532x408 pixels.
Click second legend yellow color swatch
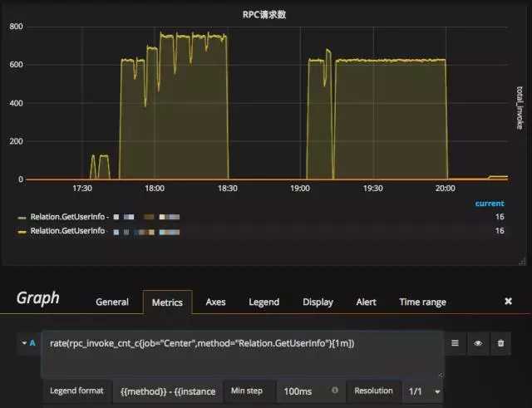pyautogui.click(x=22, y=232)
